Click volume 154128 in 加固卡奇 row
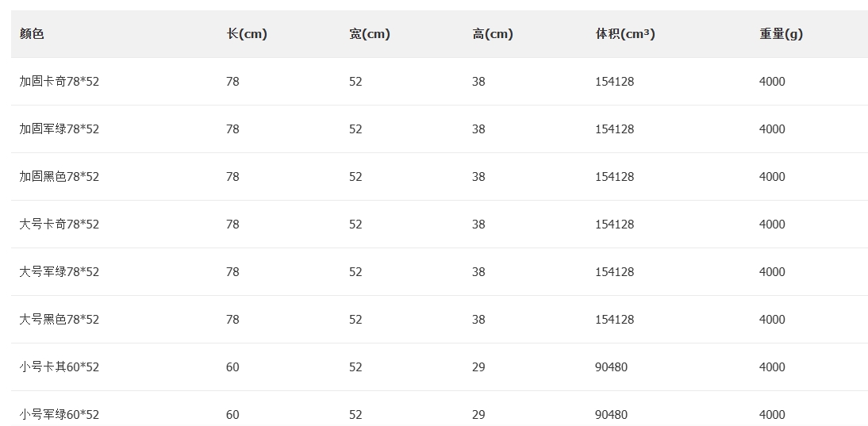Image resolution: width=868 pixels, height=426 pixels. pyautogui.click(x=614, y=82)
